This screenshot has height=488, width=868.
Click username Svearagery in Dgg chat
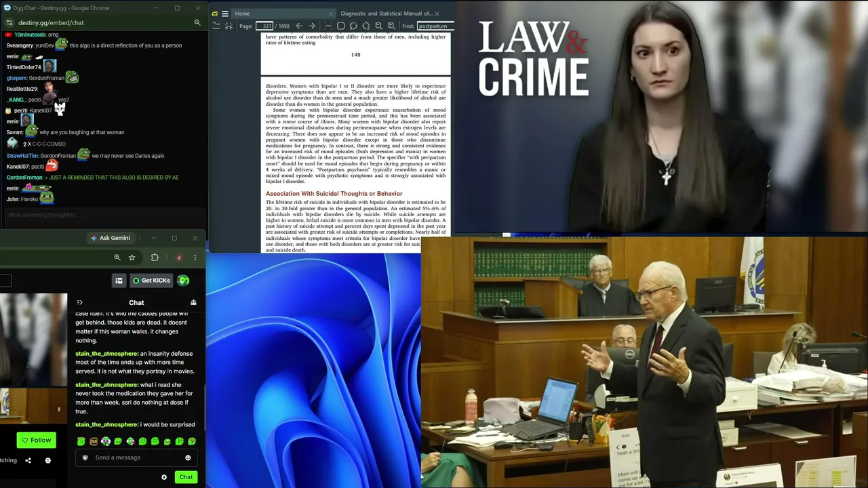pyautogui.click(x=19, y=45)
